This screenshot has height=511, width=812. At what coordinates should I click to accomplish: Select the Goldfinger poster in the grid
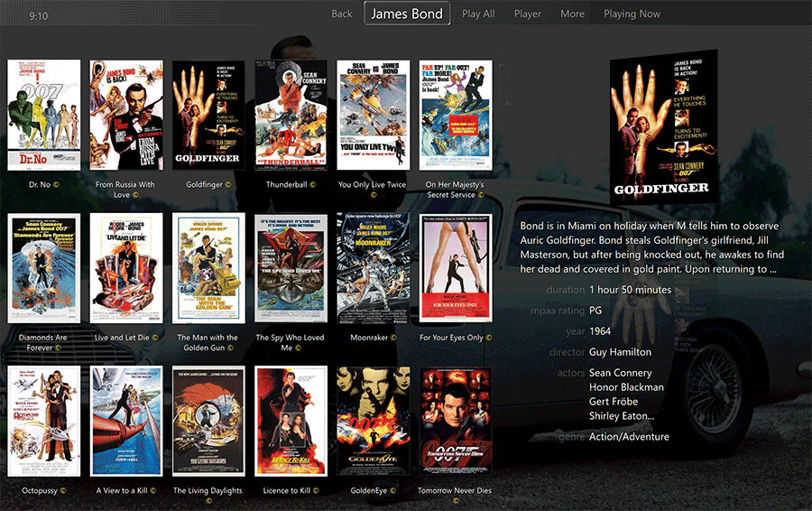[x=208, y=115]
